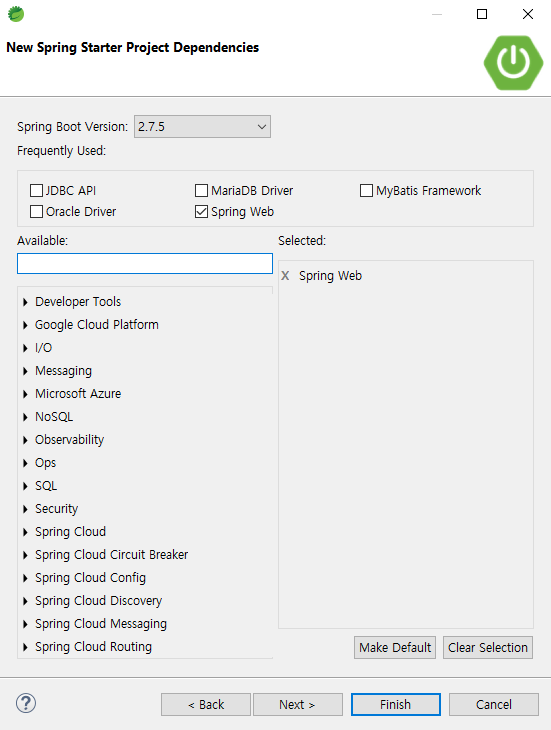This screenshot has width=551, height=730.
Task: Maximize the dialog window
Action: click(x=482, y=14)
